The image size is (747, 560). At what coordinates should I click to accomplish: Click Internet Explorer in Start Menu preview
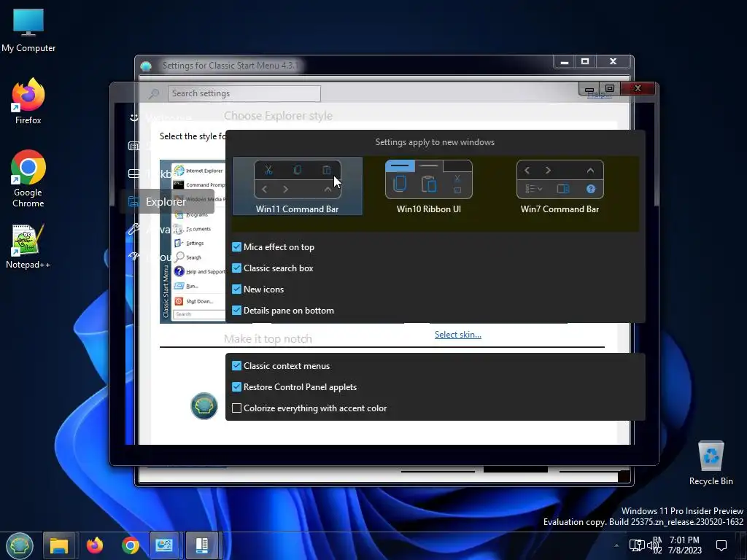click(198, 171)
